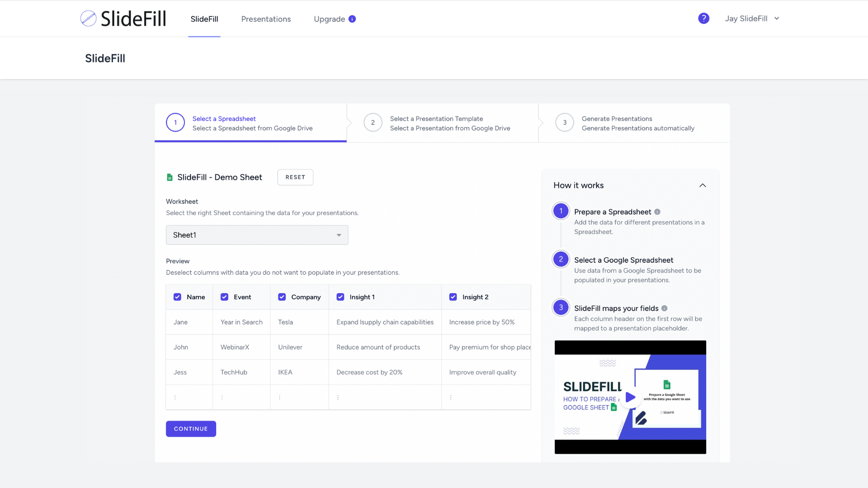Collapse the How it works panel
Screen dimensions: 868x488
[x=703, y=185]
